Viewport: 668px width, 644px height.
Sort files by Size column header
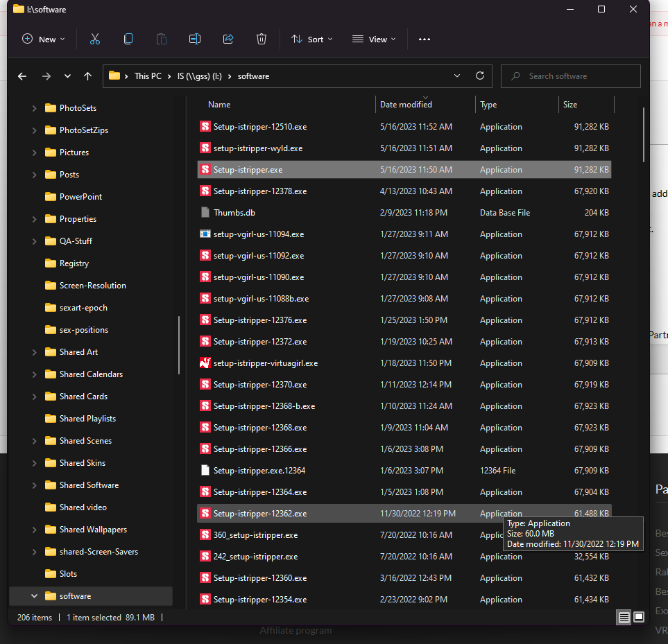570,105
